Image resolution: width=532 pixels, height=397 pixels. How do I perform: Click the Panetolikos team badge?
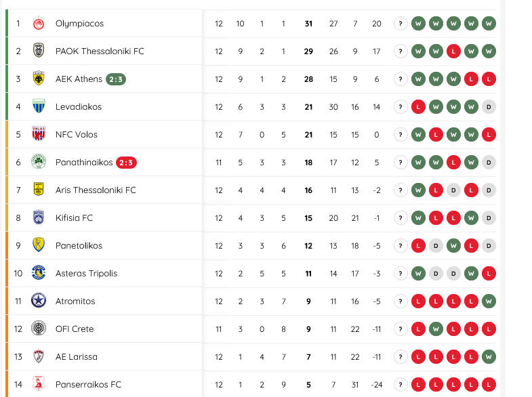(x=39, y=246)
